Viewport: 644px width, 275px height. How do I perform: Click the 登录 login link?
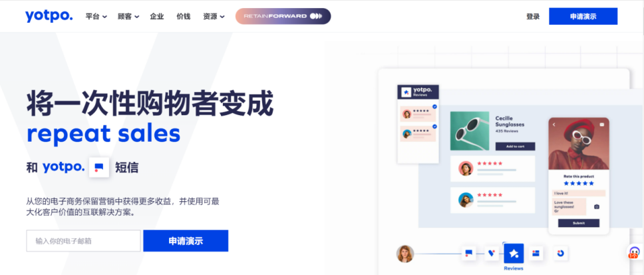533,17
